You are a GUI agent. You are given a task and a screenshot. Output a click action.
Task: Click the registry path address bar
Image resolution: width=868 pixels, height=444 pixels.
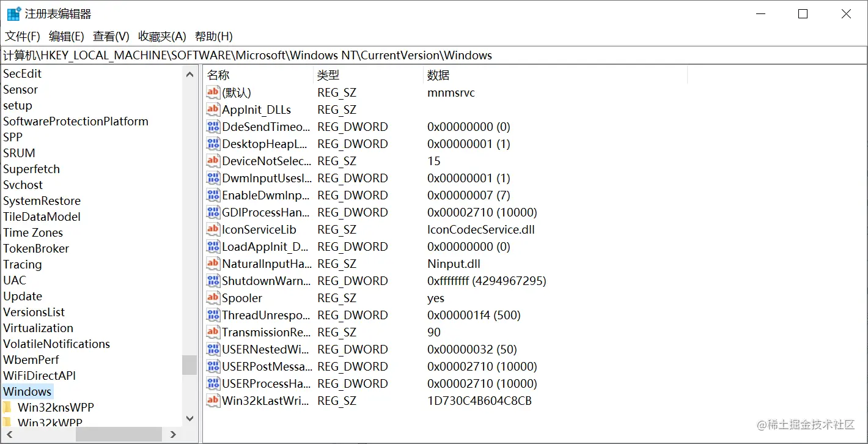(434, 55)
